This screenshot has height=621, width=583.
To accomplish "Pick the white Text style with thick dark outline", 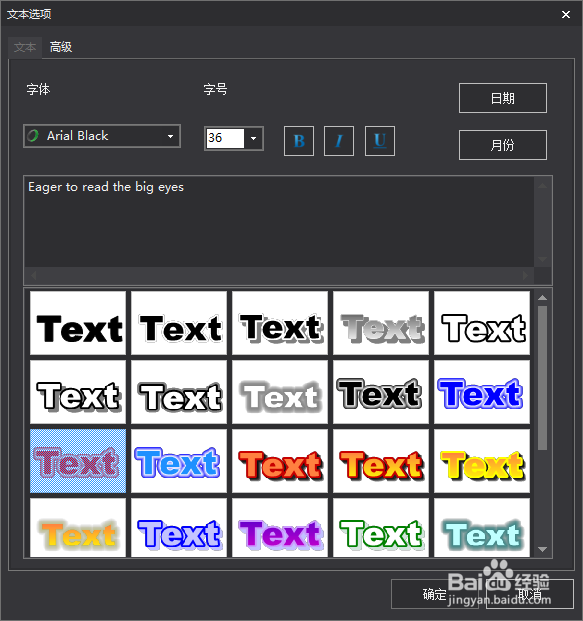I will pos(179,392).
